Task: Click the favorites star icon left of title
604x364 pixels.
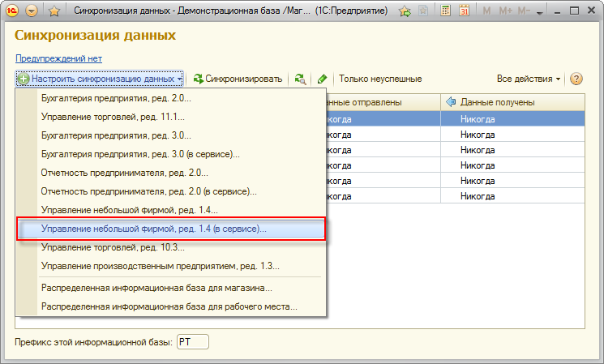Action: tap(54, 11)
